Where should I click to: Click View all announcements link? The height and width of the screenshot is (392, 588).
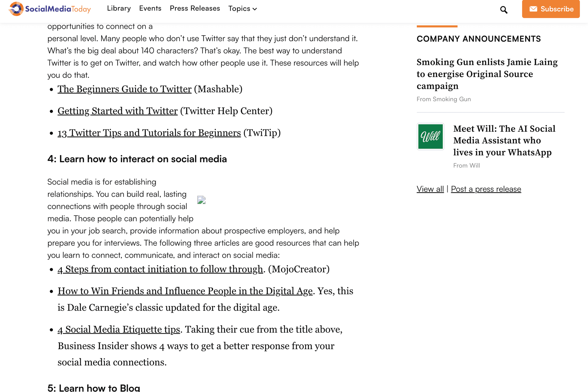pos(430,189)
